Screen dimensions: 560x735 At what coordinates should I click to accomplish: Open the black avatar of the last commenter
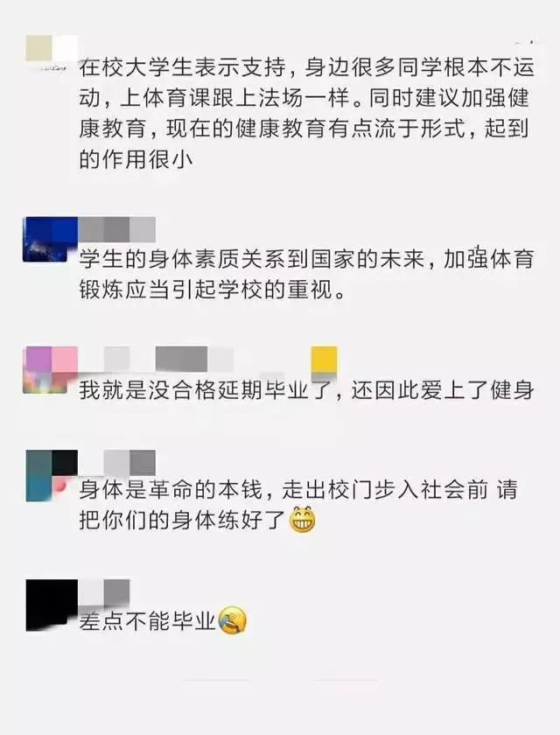pyautogui.click(x=52, y=605)
